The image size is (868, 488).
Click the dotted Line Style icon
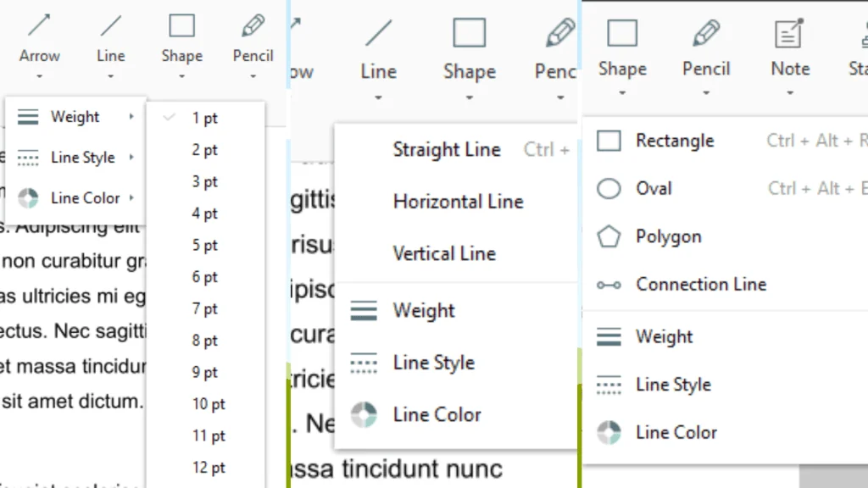(28, 157)
